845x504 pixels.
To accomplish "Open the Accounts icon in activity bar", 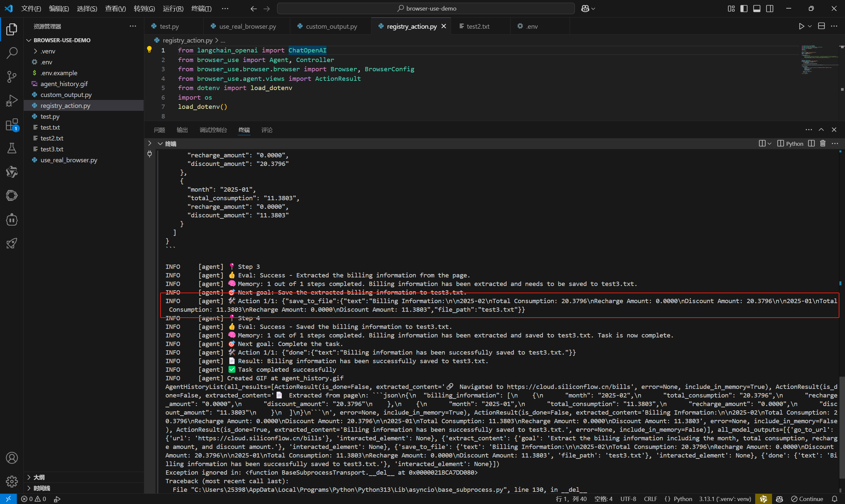I will [x=12, y=458].
